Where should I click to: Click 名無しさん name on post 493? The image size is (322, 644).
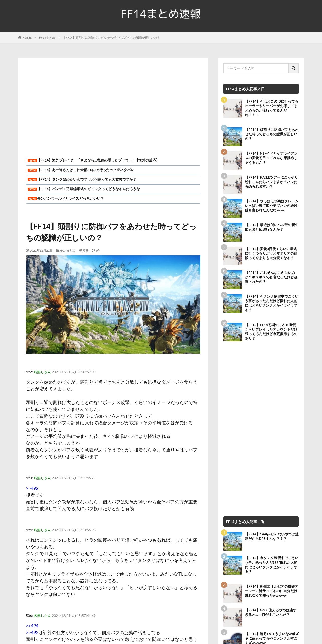pos(42,478)
